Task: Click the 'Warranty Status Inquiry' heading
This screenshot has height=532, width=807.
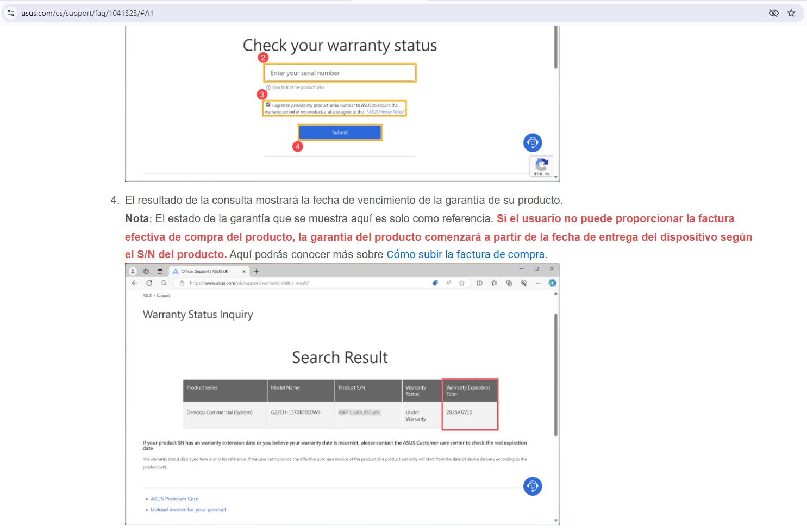Action: [x=198, y=315]
